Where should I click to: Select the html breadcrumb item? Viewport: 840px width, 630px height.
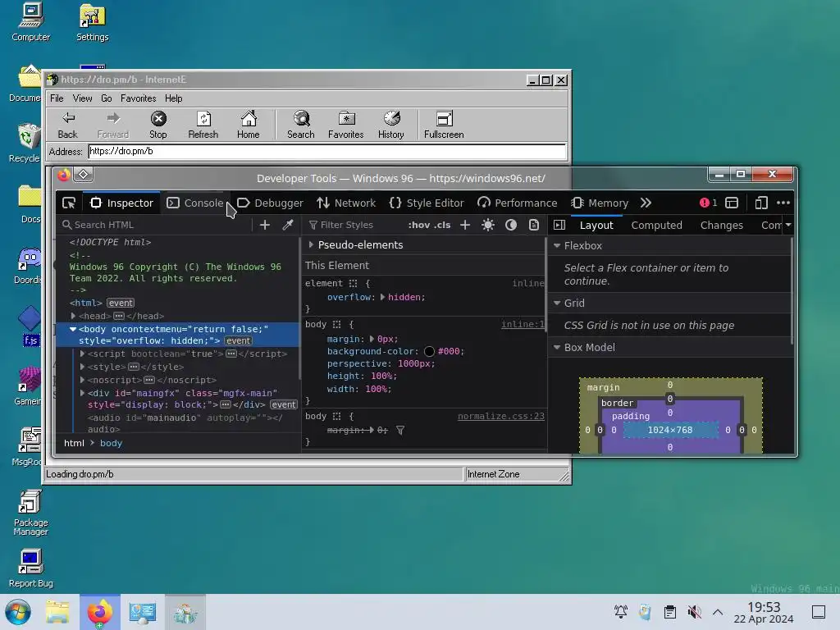pyautogui.click(x=74, y=443)
